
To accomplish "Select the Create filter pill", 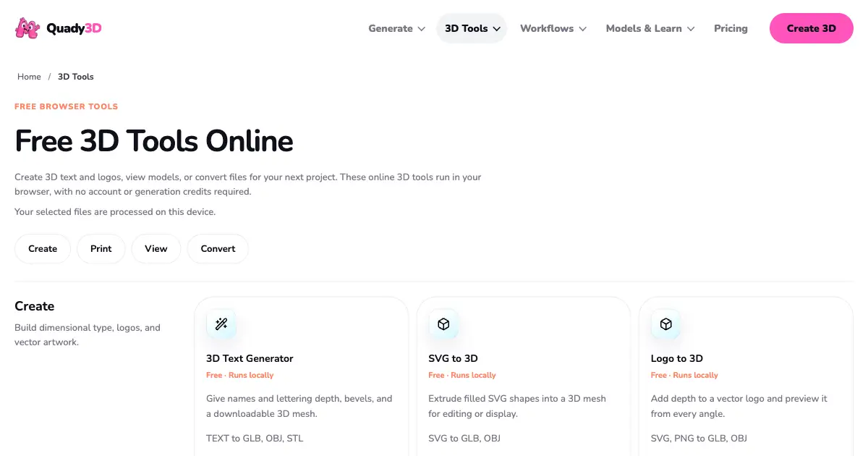I will click(43, 248).
